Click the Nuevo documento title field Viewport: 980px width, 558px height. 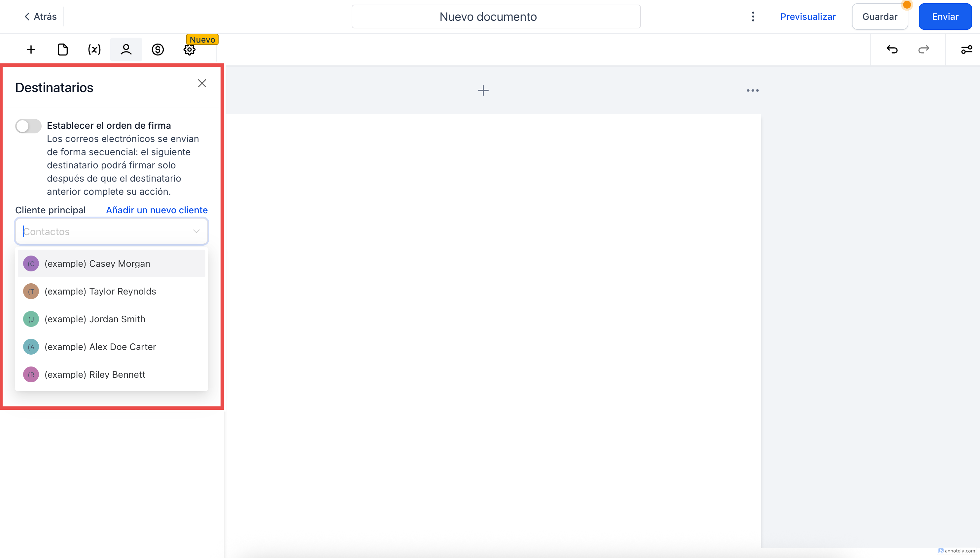click(x=496, y=17)
